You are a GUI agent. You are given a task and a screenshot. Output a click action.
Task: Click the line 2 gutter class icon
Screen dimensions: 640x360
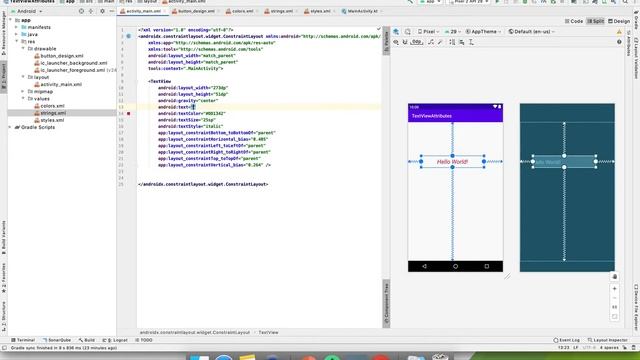point(129,36)
